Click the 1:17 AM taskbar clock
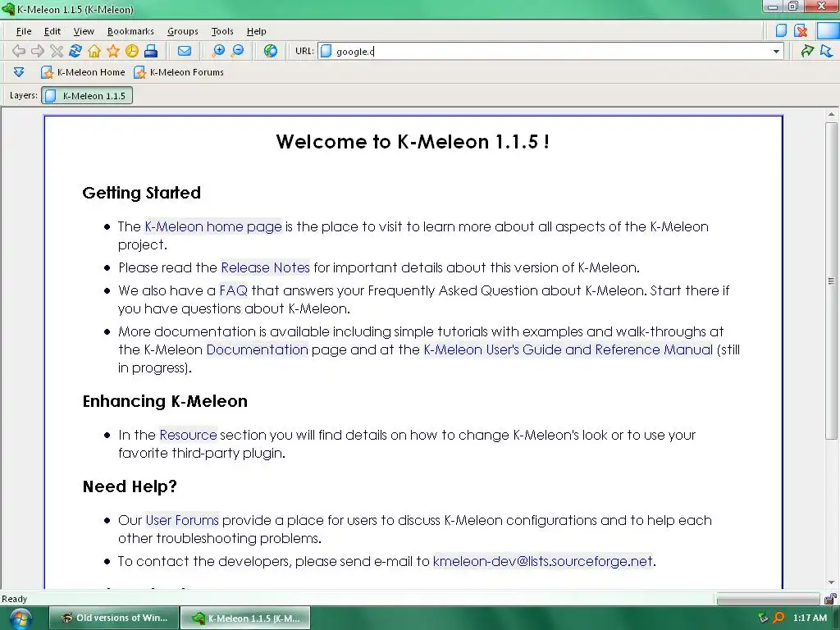 810,618
